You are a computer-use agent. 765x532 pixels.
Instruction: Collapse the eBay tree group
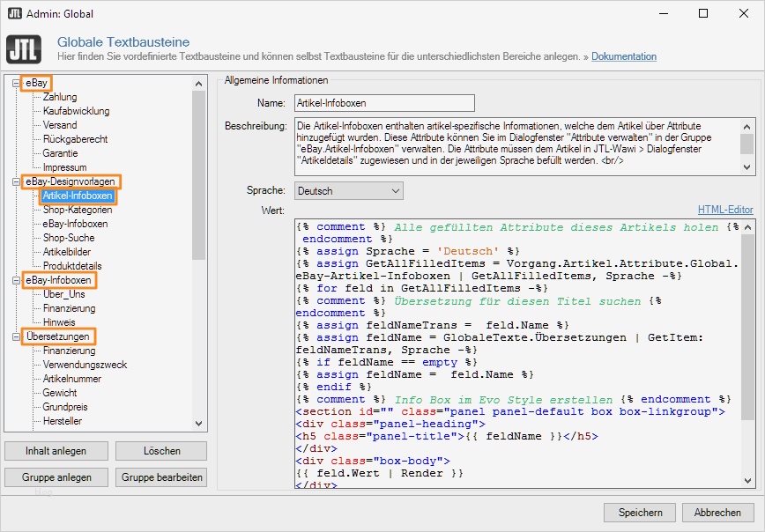(x=16, y=84)
